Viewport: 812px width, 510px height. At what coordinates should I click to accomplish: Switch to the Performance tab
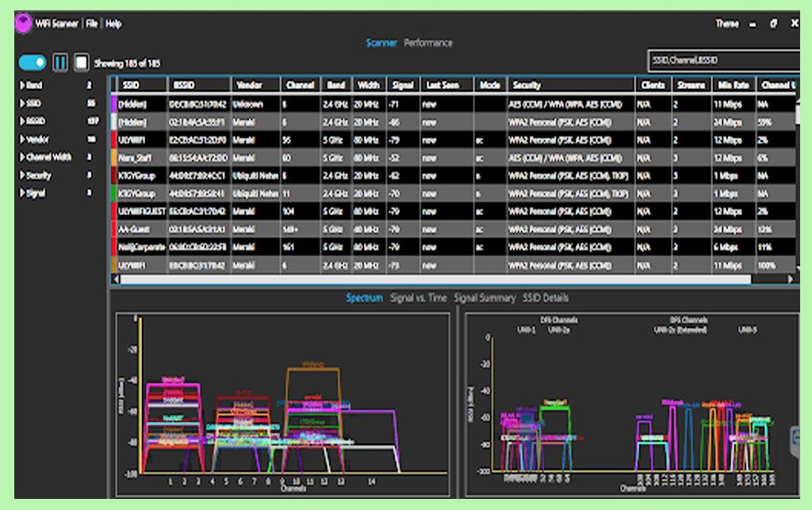428,43
